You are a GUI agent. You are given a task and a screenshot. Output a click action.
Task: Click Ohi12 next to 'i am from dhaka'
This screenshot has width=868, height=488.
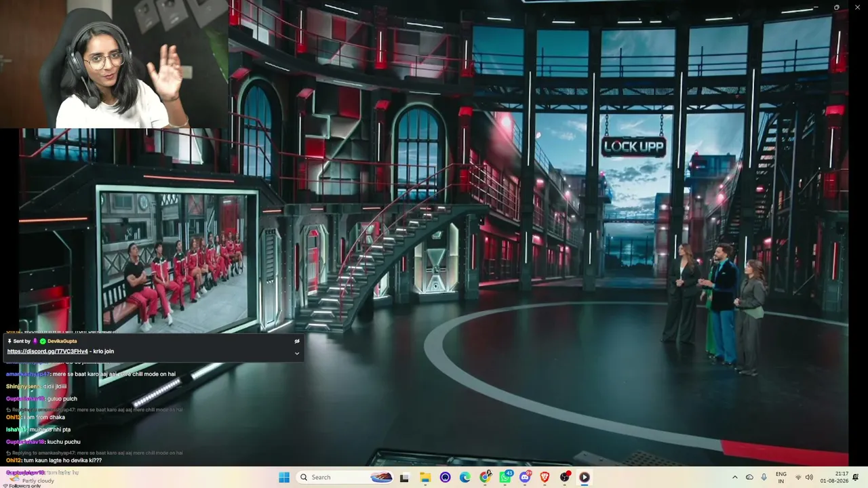(14, 418)
